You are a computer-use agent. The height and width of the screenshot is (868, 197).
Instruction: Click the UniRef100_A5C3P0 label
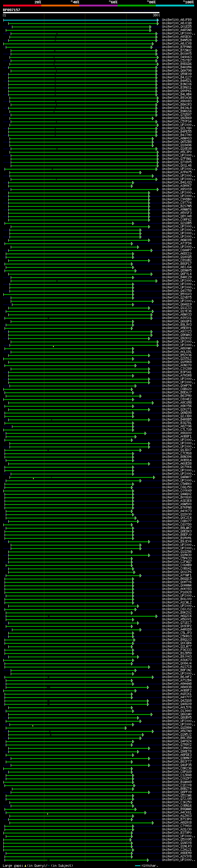[x=177, y=152]
